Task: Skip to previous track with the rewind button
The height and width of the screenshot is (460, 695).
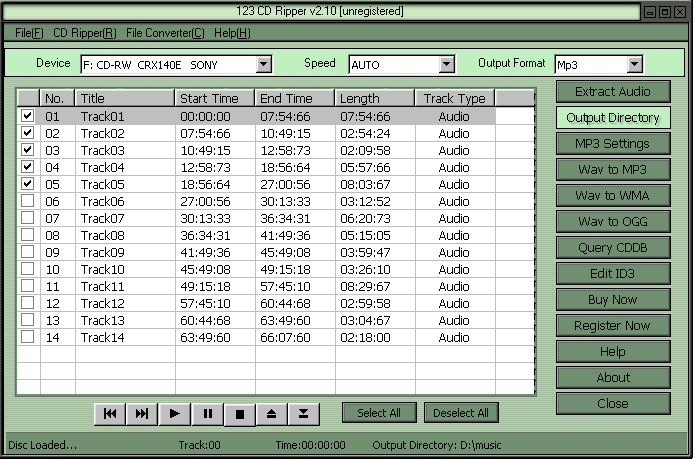Action: pyautogui.click(x=110, y=414)
